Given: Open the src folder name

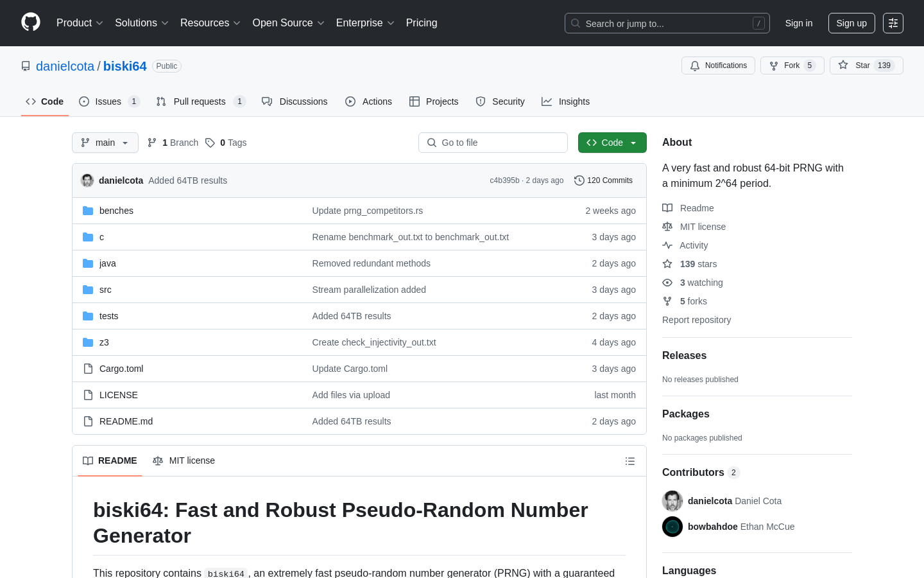Looking at the screenshot, I should [x=105, y=290].
